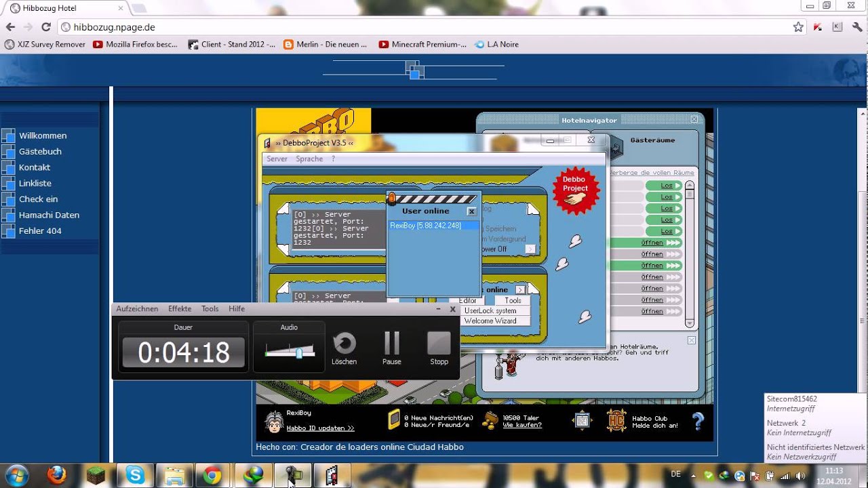868x488 pixels.
Task: Select Check ein in the sidebar
Action: click(38, 199)
